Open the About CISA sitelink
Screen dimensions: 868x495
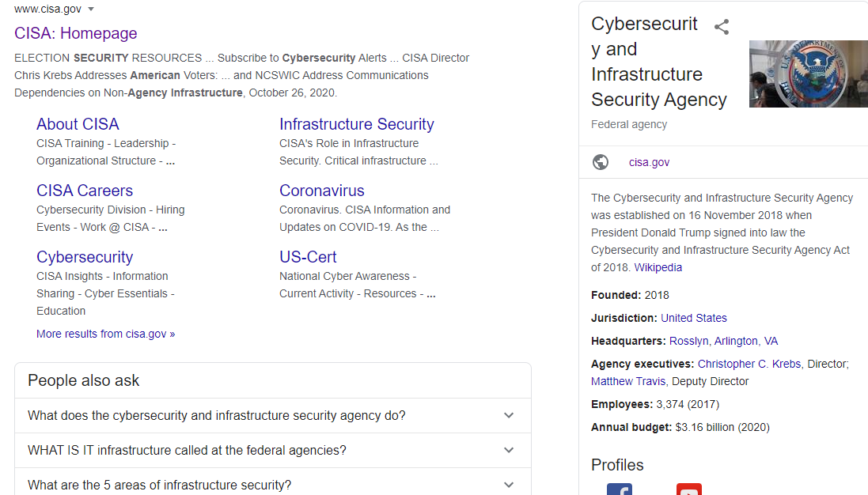pyautogui.click(x=78, y=124)
